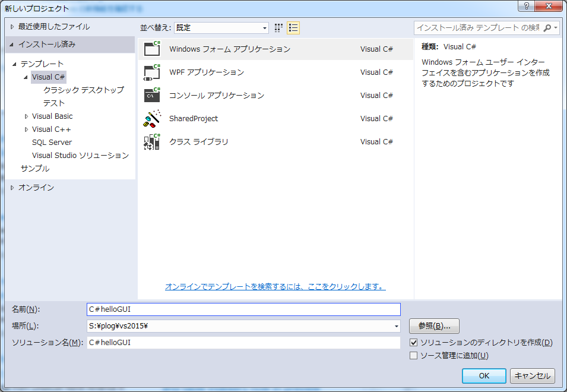Click the Browse (参照) button
Screen dimensions: 567x392
(434, 326)
